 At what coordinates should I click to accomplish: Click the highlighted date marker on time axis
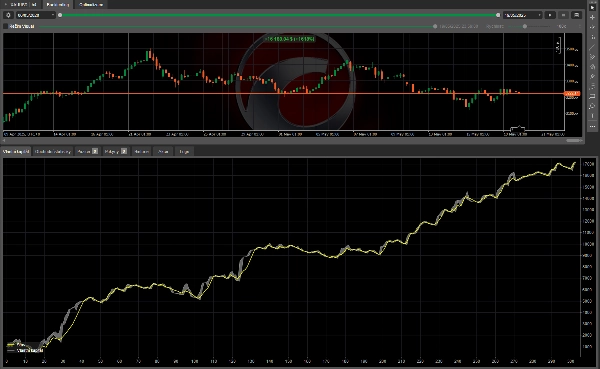[518, 129]
